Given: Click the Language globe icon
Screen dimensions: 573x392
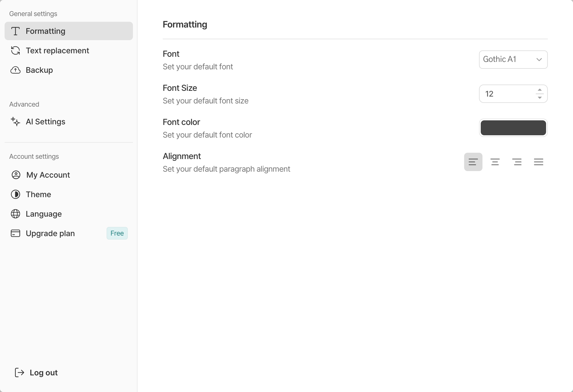Looking at the screenshot, I should click(x=15, y=214).
